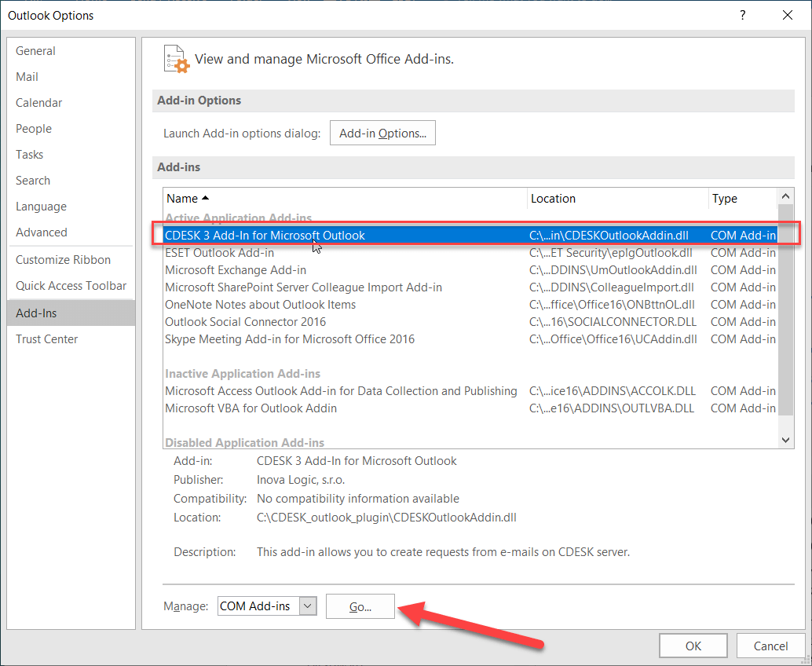This screenshot has height=666, width=812.
Task: Click the full path C:\CDESK_outlook_plugin\CDESKOutlookAddin.dll
Action: pos(387,518)
